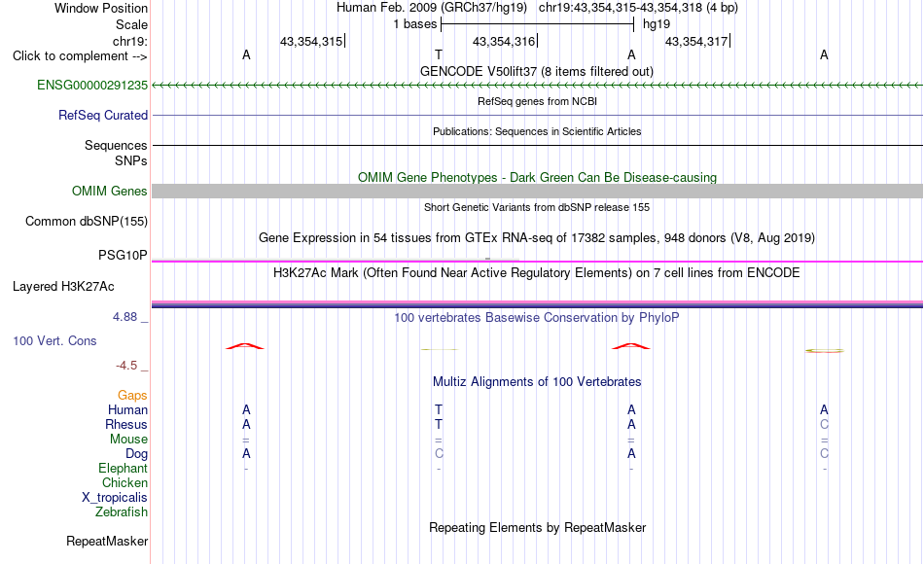Open Publications: Sequences in Scientific Articles title
This screenshot has width=924, height=564.
click(x=537, y=131)
